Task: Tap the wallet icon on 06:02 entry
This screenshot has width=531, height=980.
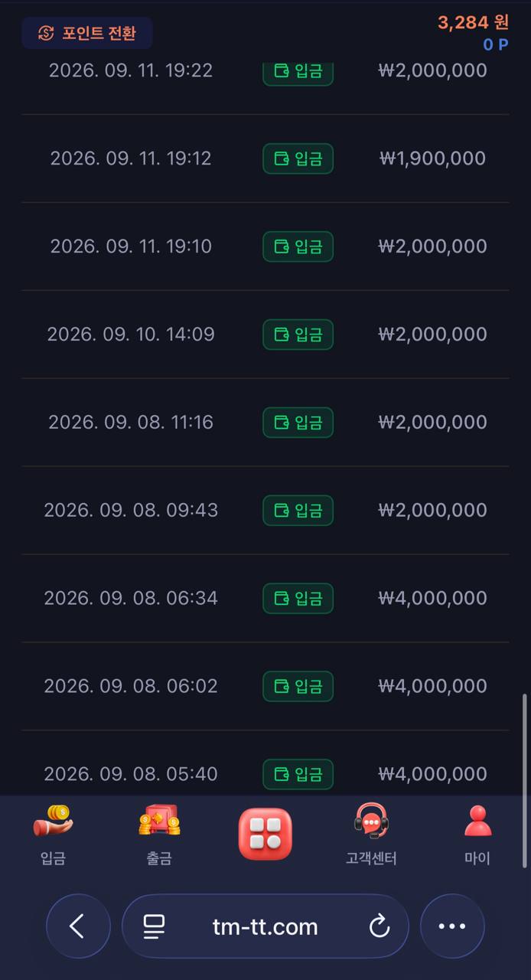Action: click(x=281, y=686)
